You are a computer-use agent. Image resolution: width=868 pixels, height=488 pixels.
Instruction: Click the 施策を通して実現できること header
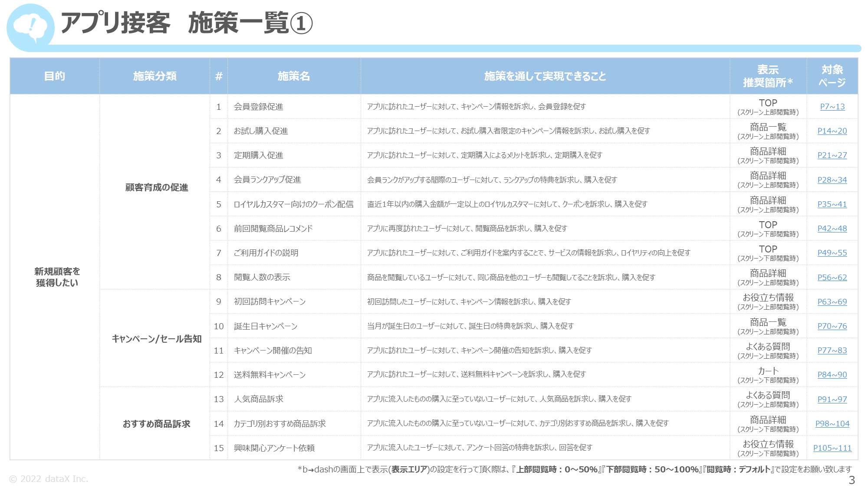(545, 76)
